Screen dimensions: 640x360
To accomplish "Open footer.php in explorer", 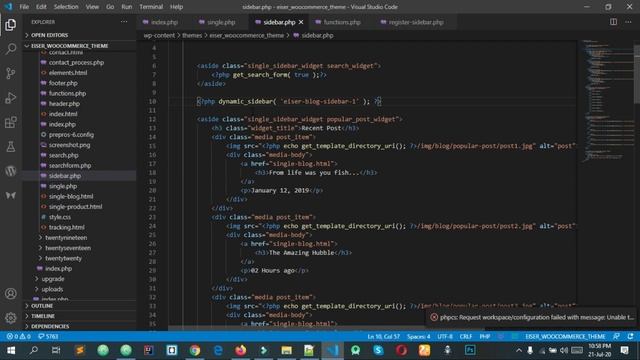I will [x=63, y=83].
